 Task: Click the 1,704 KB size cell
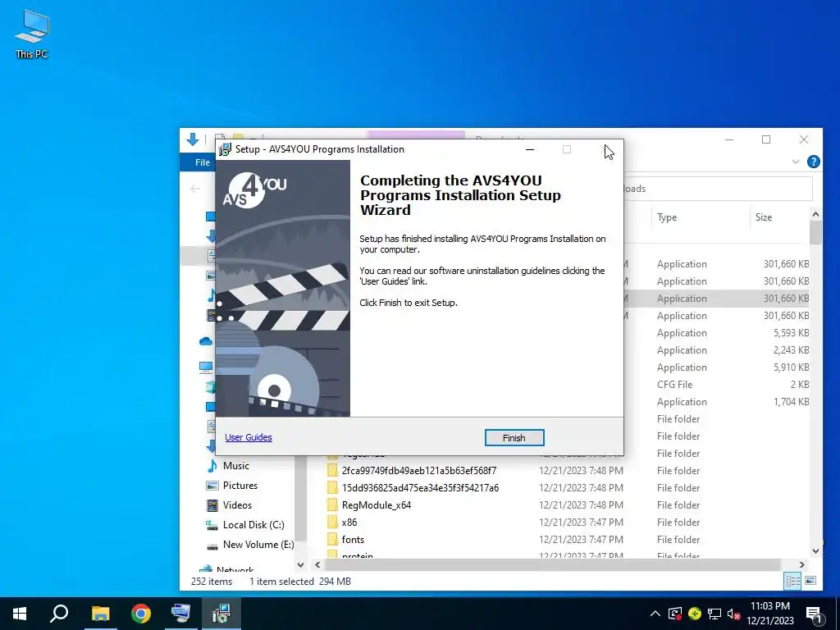pos(791,401)
